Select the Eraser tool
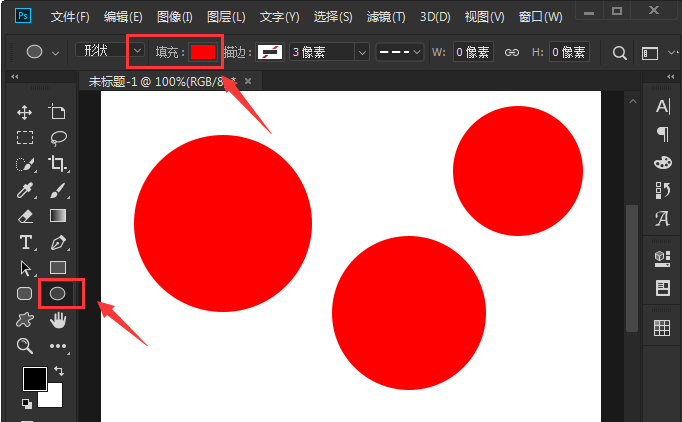This screenshot has height=422, width=682. [x=26, y=216]
